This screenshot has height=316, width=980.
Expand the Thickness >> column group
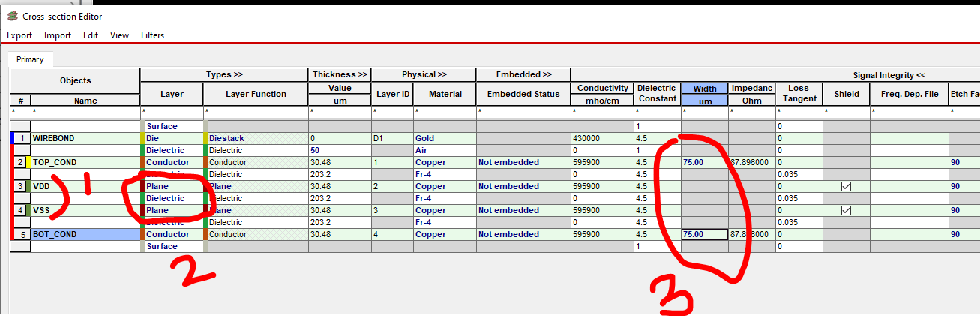(x=340, y=74)
